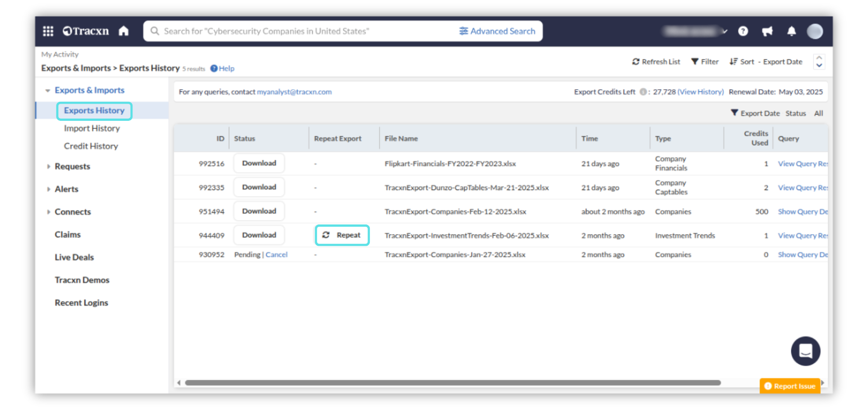Select Import History in sidebar
The height and width of the screenshot is (415, 868).
(92, 129)
